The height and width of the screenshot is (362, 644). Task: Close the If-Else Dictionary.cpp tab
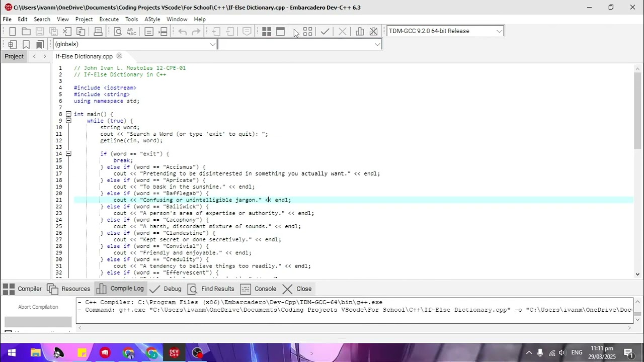119,56
